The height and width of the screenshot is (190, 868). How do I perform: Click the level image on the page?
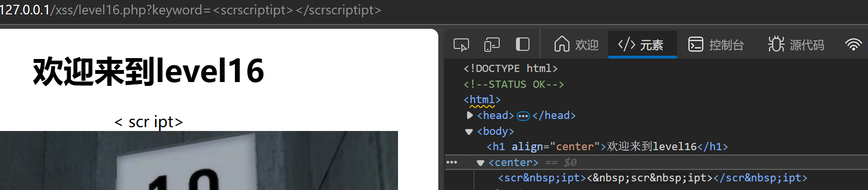pos(199,160)
